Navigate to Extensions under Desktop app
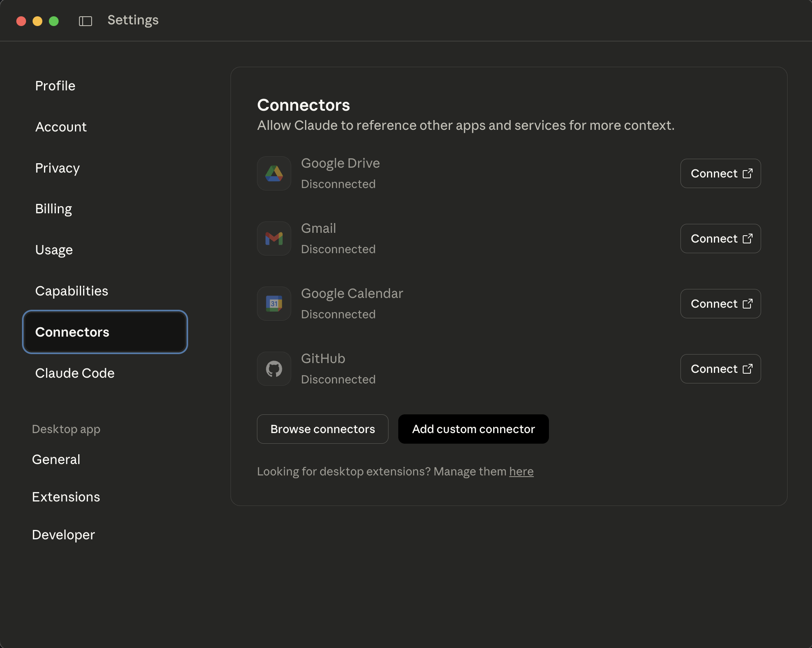 [x=66, y=497]
